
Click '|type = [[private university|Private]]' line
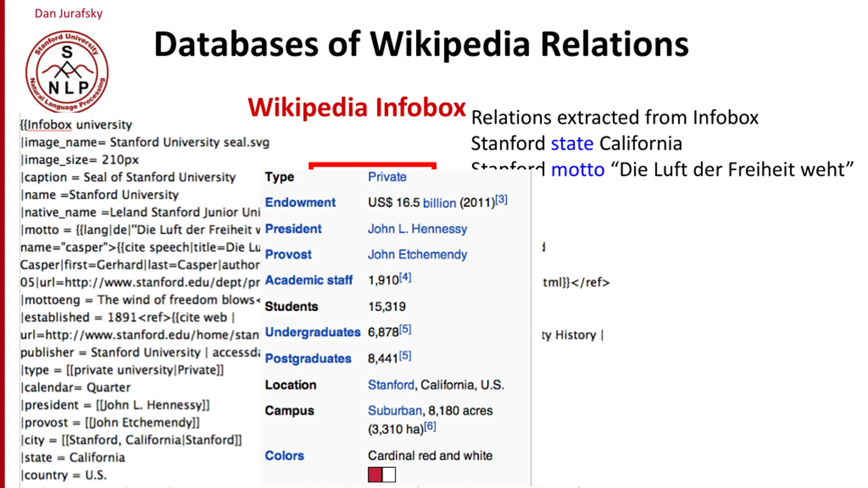[122, 370]
